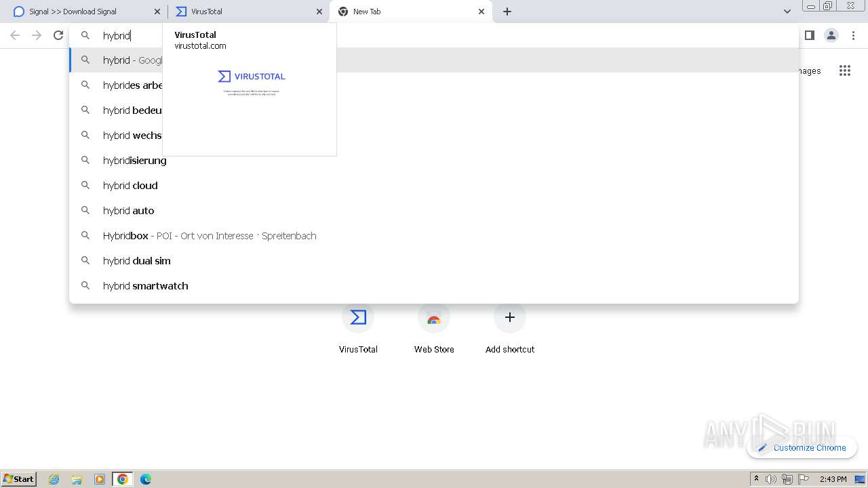Open the volume control tray icon
868x488 pixels.
click(x=771, y=479)
